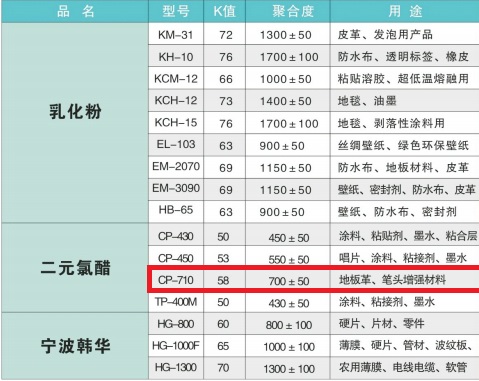Click K value 73 for KCH-12
This screenshot has height=381, width=479.
(226, 101)
